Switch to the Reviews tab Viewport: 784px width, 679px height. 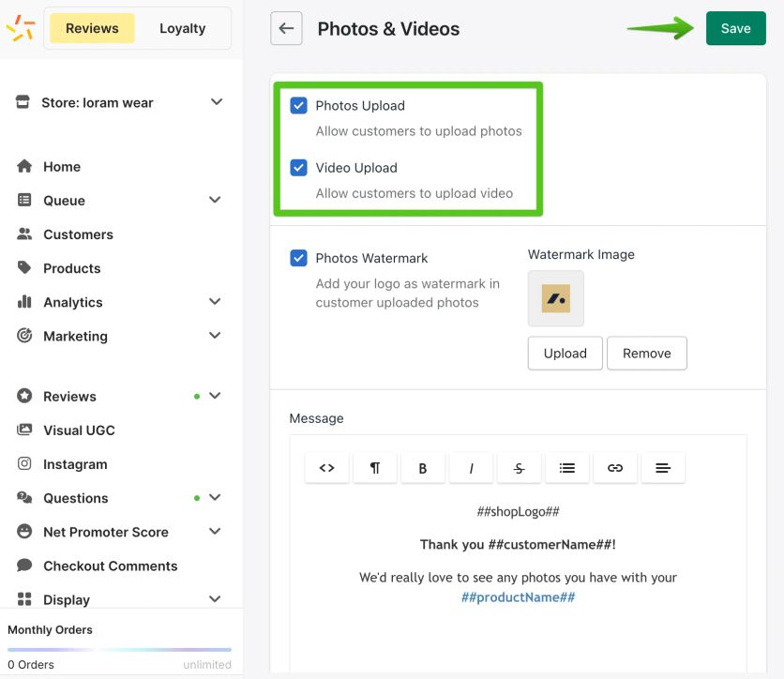click(x=92, y=28)
